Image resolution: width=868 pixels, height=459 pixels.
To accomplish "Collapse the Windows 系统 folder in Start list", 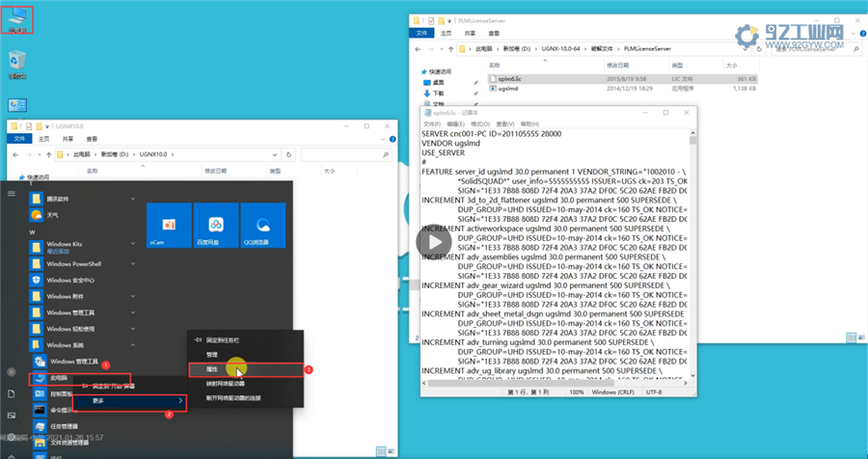I will coord(132,345).
